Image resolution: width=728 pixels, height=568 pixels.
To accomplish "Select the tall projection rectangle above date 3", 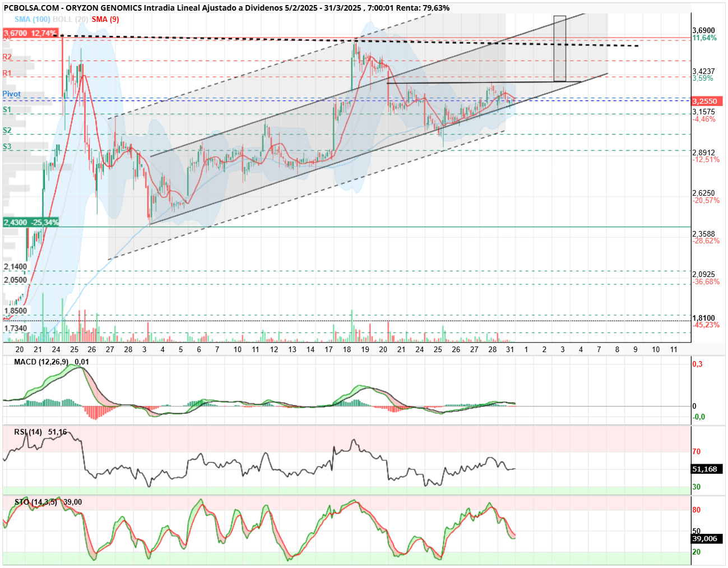I will click(560, 49).
